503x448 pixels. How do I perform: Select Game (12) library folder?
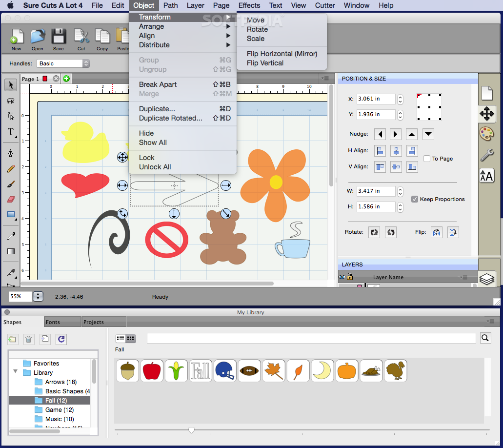pyautogui.click(x=54, y=410)
